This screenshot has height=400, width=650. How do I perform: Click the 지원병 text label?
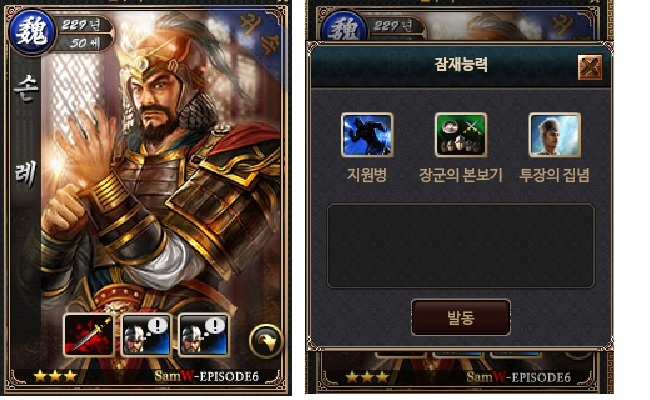pyautogui.click(x=367, y=175)
